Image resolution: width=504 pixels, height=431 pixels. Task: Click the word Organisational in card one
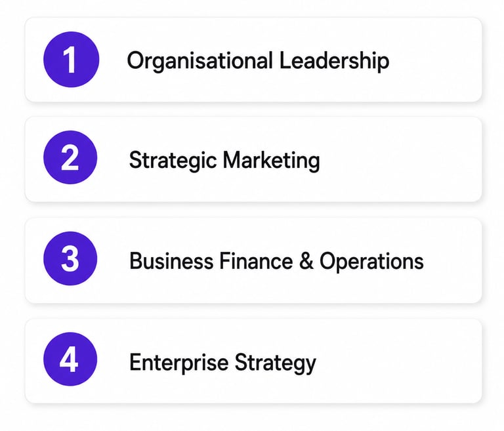[x=200, y=60]
